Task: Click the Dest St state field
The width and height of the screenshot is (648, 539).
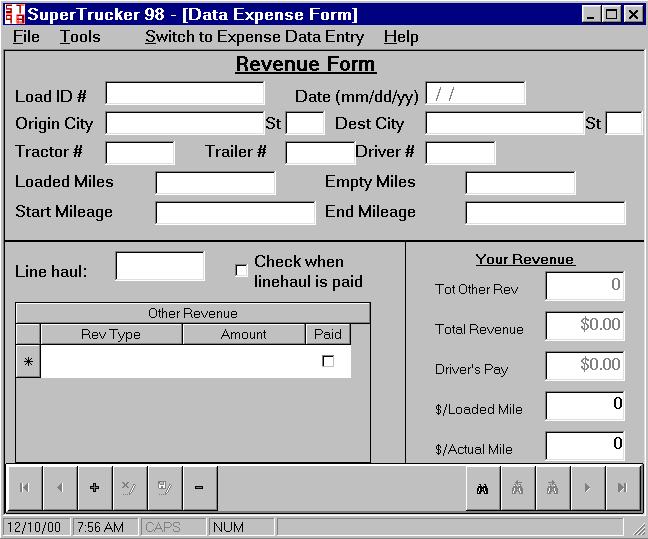Action: tap(624, 123)
